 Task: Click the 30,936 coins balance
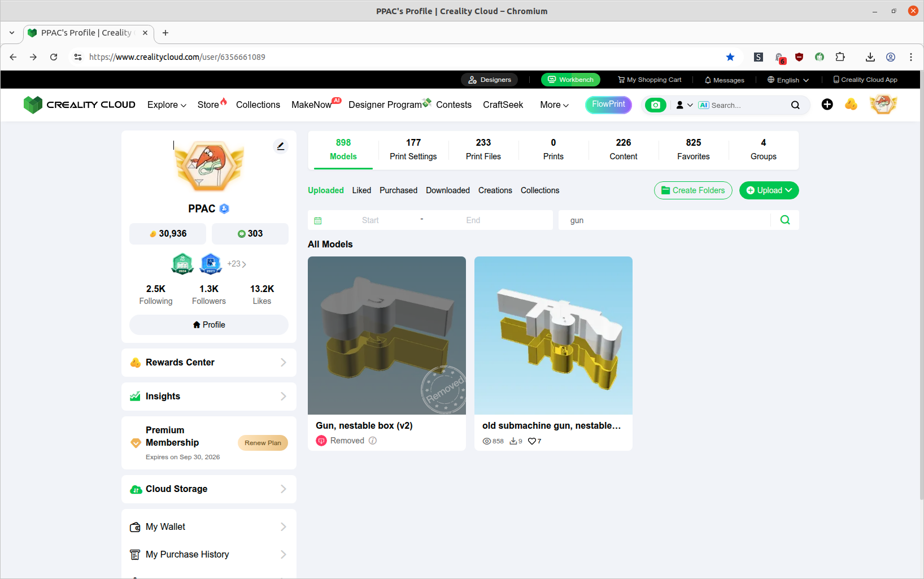[168, 234]
